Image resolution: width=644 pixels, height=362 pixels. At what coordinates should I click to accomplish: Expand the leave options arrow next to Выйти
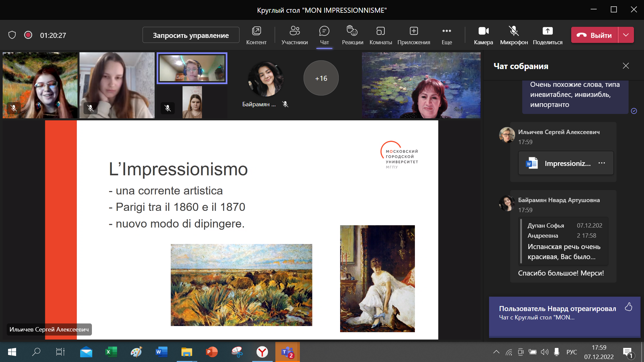coord(626,35)
